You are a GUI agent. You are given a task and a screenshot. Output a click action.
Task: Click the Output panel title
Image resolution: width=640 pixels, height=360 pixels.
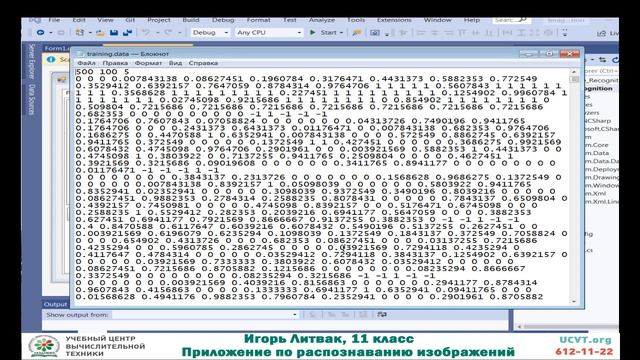(55, 304)
